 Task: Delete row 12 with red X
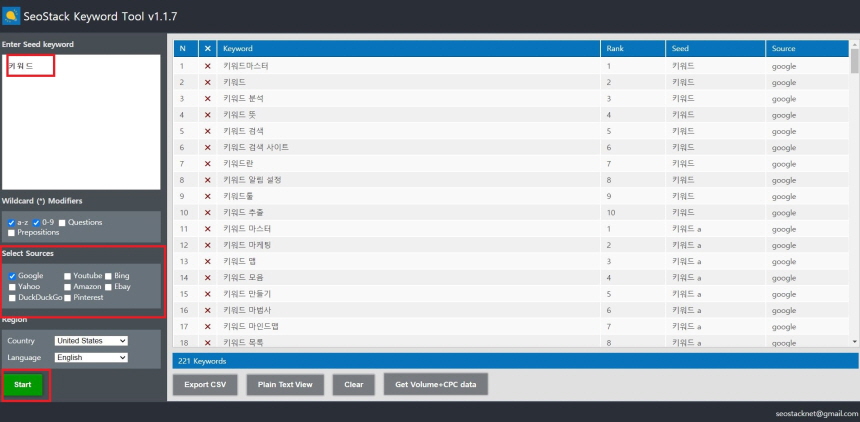coord(207,245)
